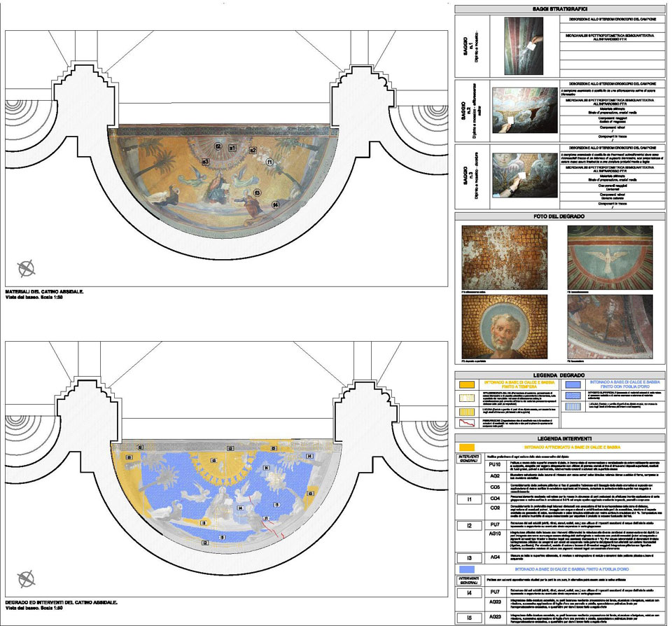Screen dimensions: 672x626
Task: Select the s3 sample marker on the apse
Action: click(206, 162)
